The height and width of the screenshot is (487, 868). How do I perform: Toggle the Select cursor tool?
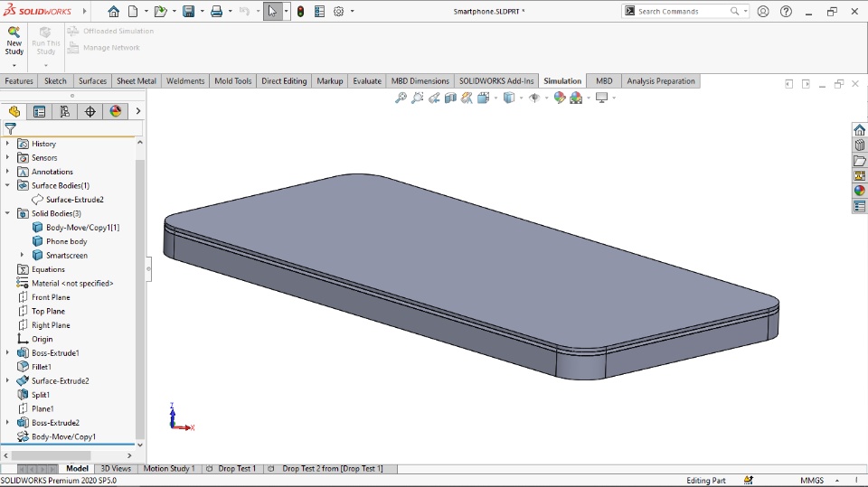(271, 12)
